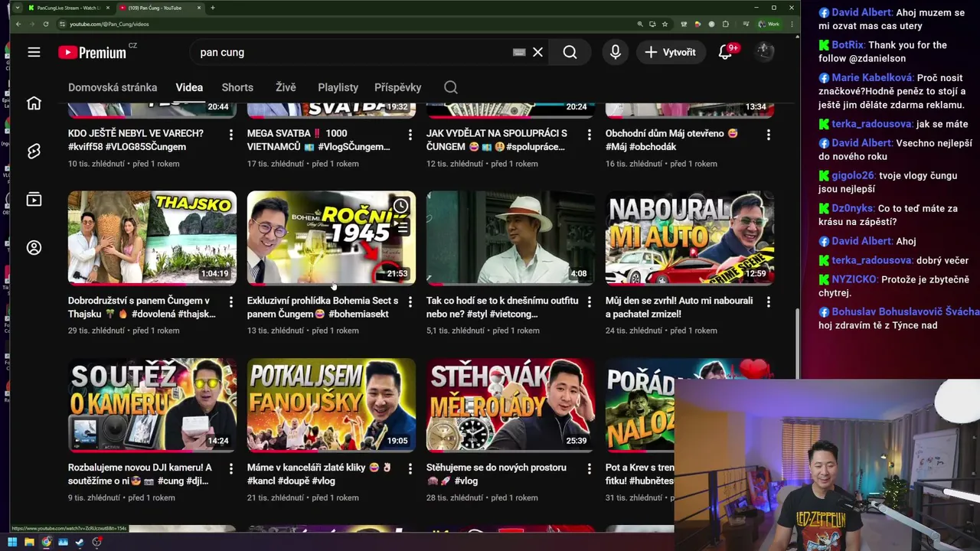Select the Videa channel tab
This screenshot has height=551, width=980.
click(189, 87)
